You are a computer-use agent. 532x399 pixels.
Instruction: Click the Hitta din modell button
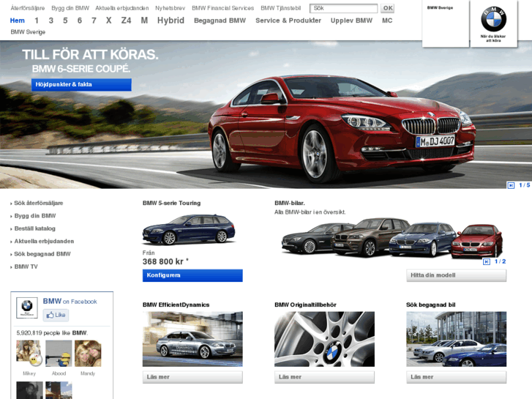tap(457, 275)
